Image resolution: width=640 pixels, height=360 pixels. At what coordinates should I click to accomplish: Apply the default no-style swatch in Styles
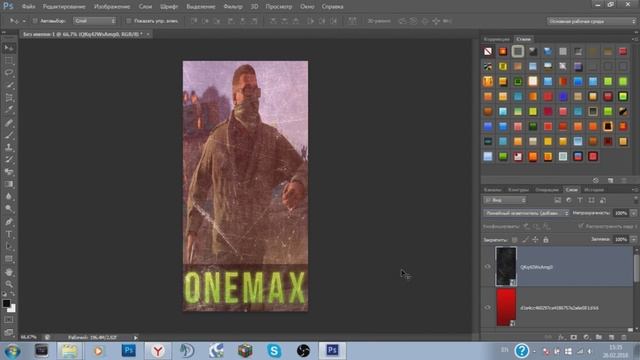coord(488,51)
